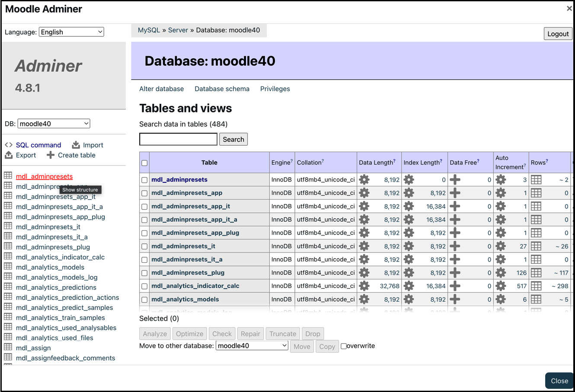The width and height of the screenshot is (575, 392).
Task: Open Database schema page
Action: click(x=222, y=89)
